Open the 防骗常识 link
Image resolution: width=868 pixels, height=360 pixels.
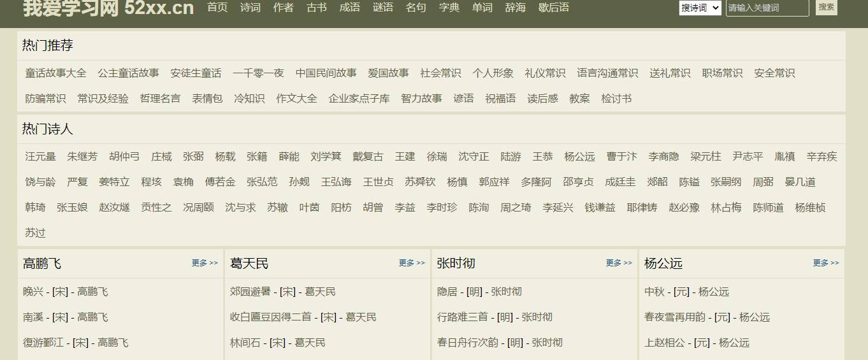point(46,99)
